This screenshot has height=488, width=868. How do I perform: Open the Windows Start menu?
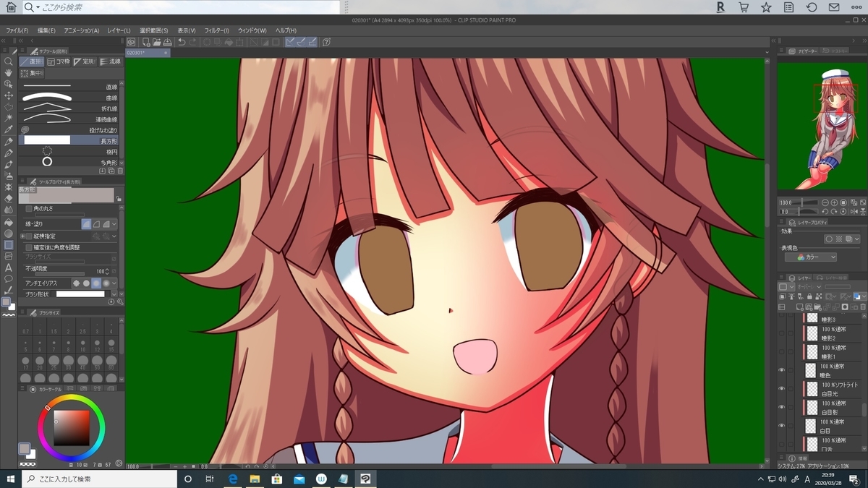pos(11,479)
